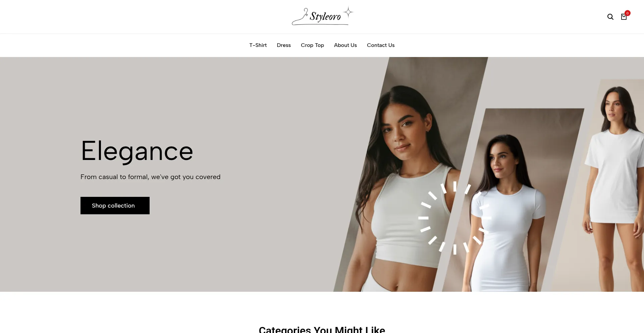Click the sparkle star in the logo
This screenshot has height=333, width=644.
tap(348, 12)
